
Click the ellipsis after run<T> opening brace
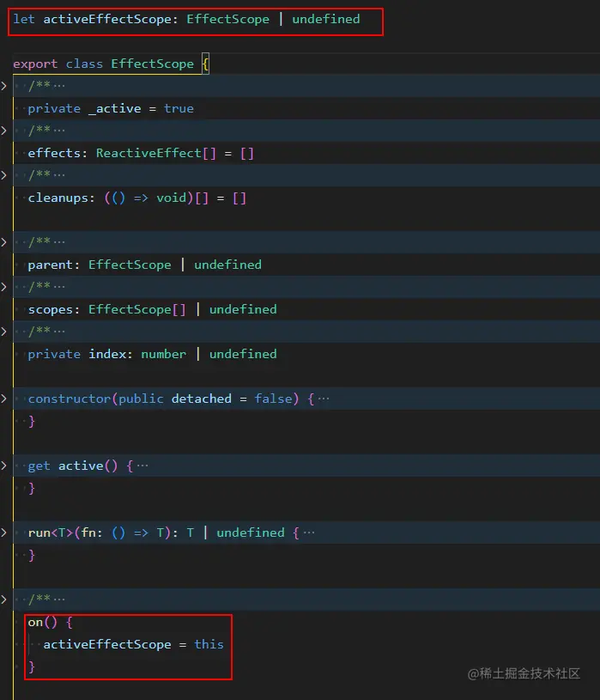(309, 533)
